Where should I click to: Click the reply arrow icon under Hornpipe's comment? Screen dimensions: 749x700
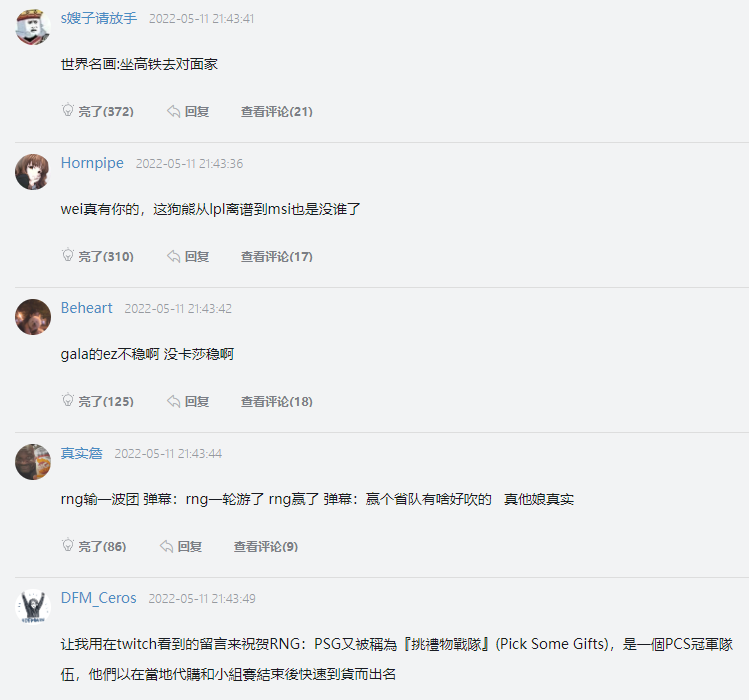coord(174,256)
